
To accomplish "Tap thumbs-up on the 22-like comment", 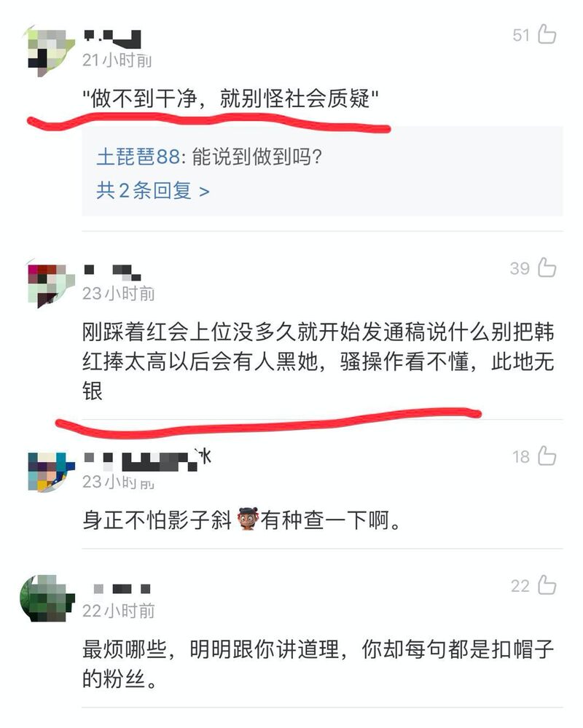I will coord(547,585).
